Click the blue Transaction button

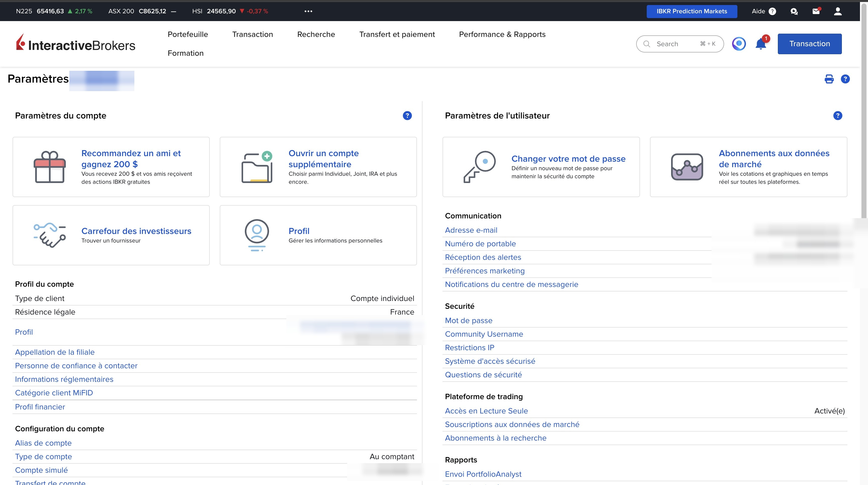tap(810, 44)
